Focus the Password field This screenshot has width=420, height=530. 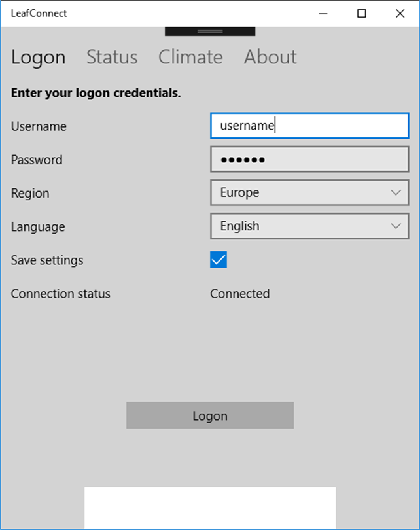(309, 159)
